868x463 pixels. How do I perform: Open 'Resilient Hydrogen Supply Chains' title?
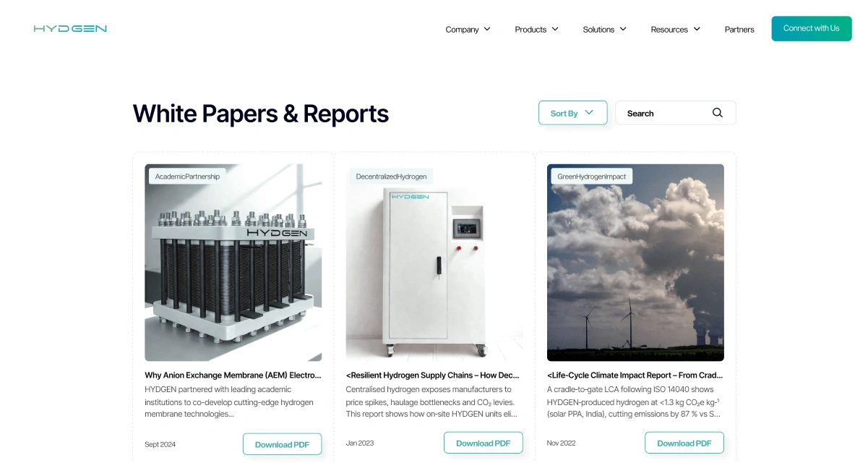433,375
